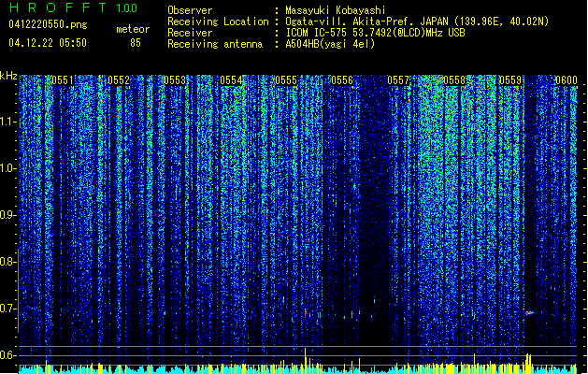This screenshot has width=588, height=374.
Task: Click the 0557 time marker
Action: point(398,80)
